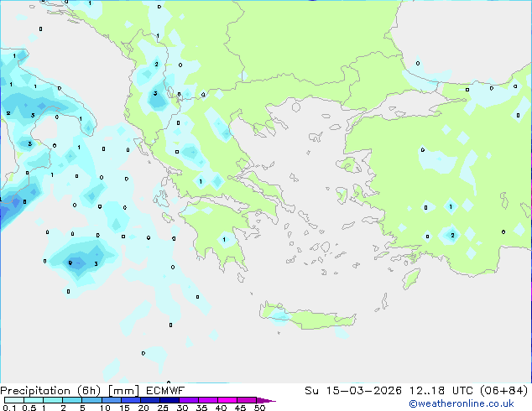Click the island of Crete on map
Screen dimensions: 532x411
309,318
